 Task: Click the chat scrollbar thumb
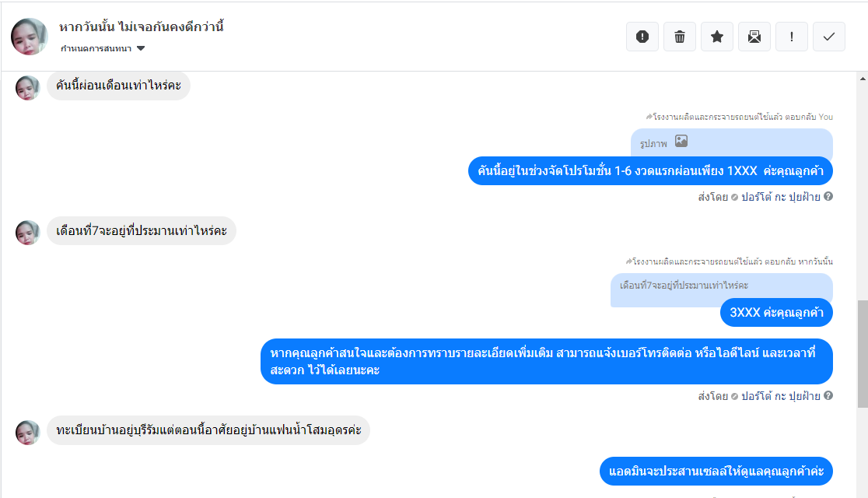point(863,354)
